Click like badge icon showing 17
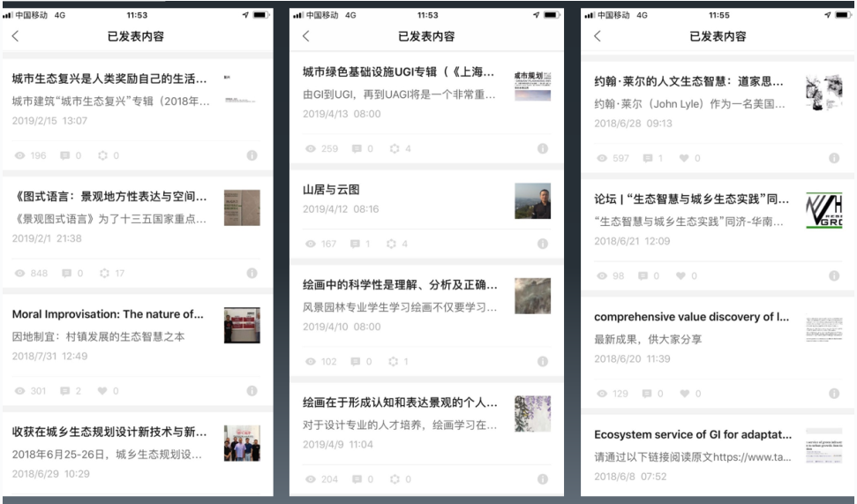The image size is (857, 504). (x=104, y=273)
